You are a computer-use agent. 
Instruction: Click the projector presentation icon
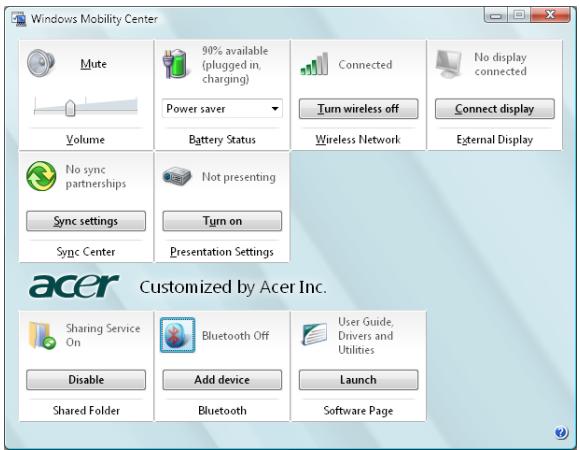coord(177,176)
